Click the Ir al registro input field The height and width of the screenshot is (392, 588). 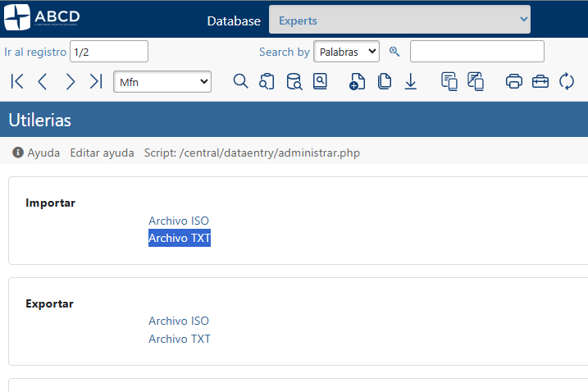(x=109, y=52)
